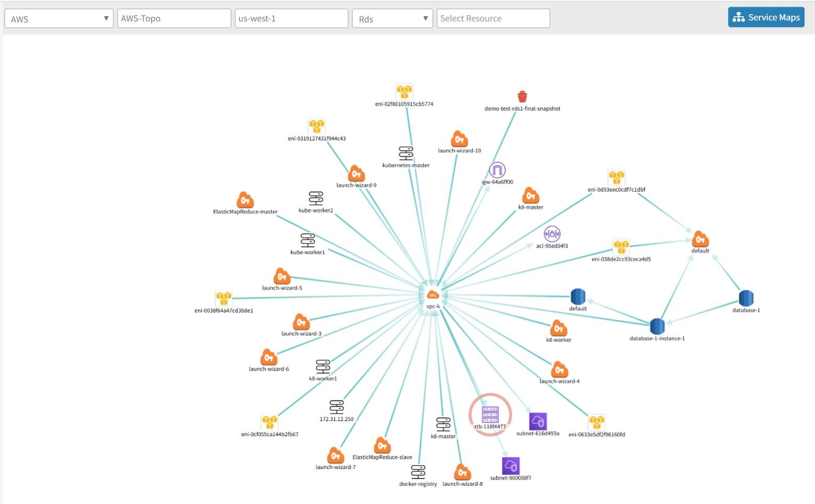Viewport: 815px width, 504px height.
Task: Open the Select Resource dropdown
Action: click(492, 18)
